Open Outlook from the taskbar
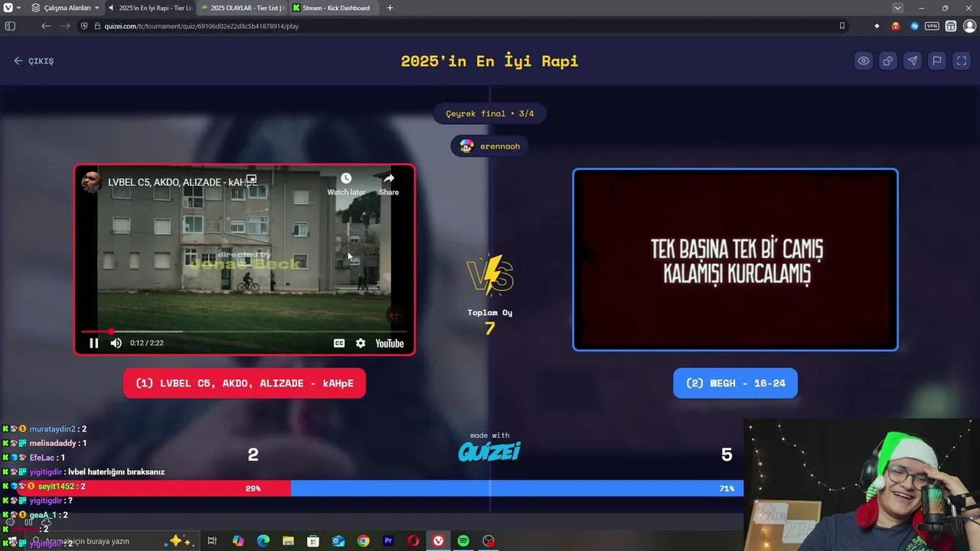The width and height of the screenshot is (980, 551). (338, 541)
